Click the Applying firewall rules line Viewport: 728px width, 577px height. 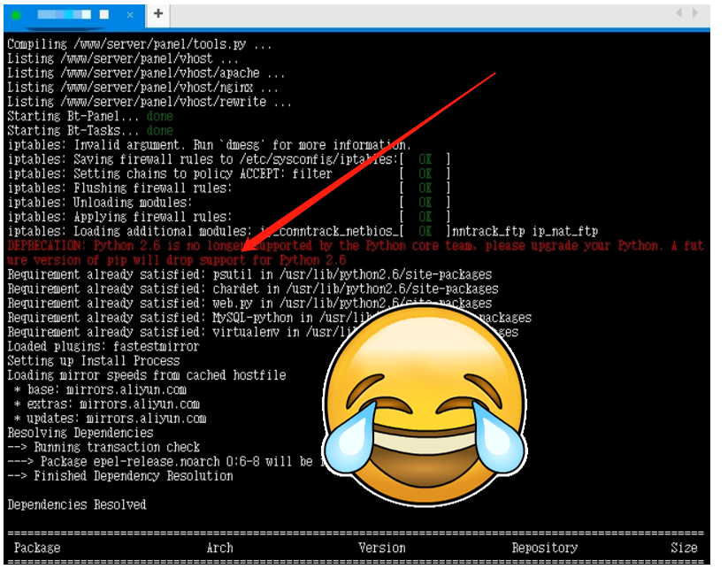tap(228, 217)
